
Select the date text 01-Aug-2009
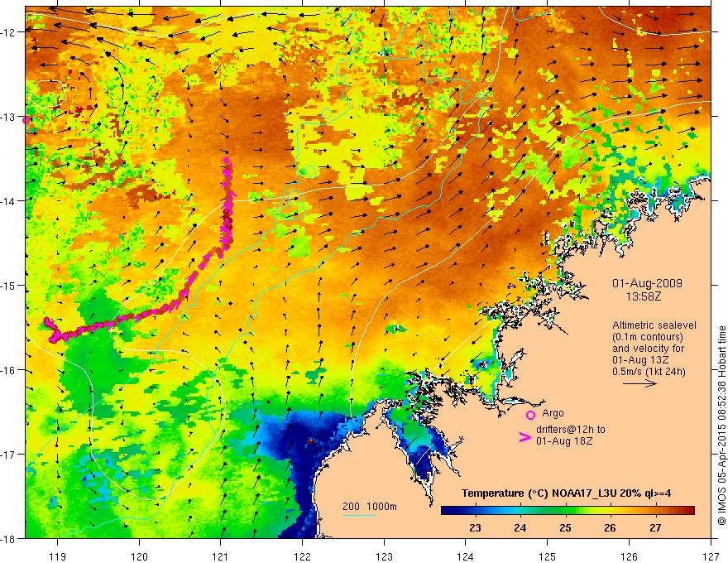tap(647, 283)
